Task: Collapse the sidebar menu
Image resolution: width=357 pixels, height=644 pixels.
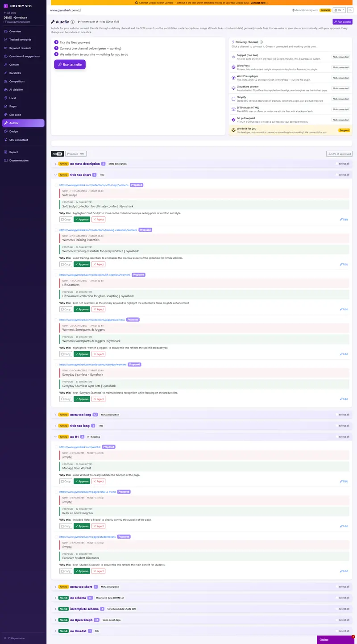Action: pos(14,638)
